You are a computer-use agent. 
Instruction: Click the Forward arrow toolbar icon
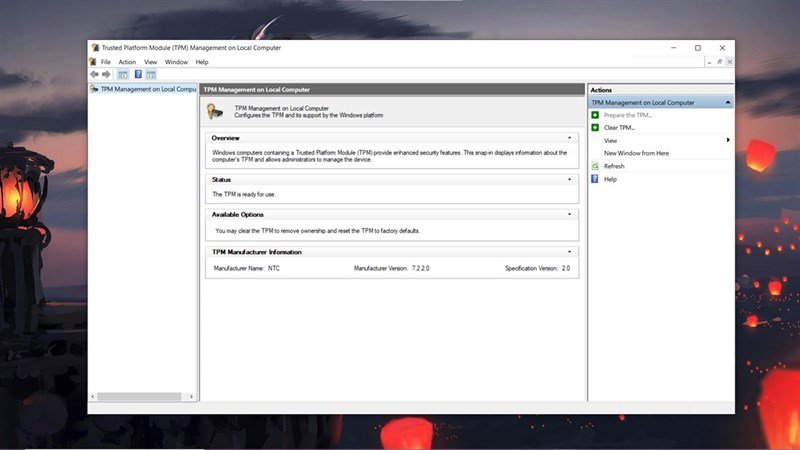(106, 74)
